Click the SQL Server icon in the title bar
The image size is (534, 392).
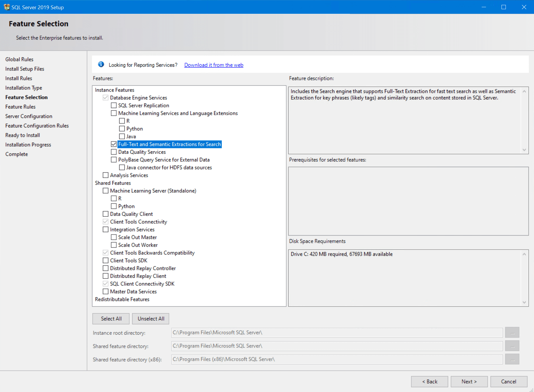(6, 7)
